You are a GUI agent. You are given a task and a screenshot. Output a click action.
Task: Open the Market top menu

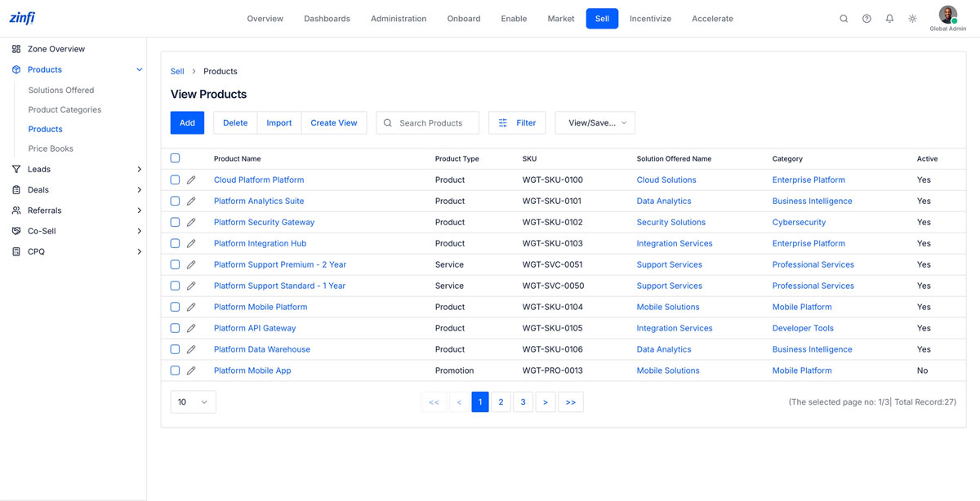561,19
